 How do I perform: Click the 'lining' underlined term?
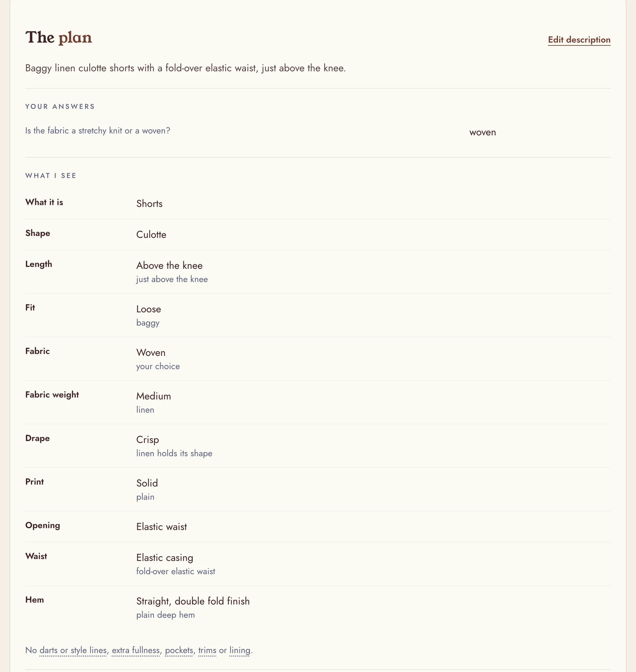coord(240,650)
